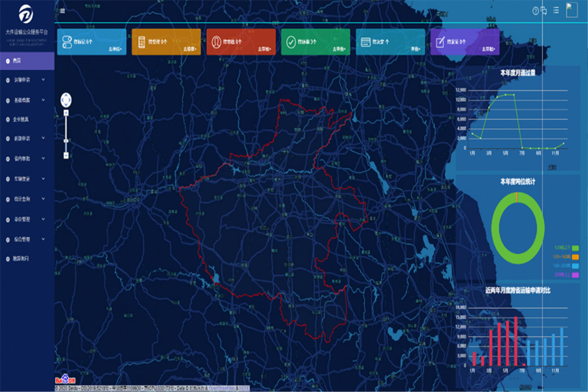Click the map pan direction control
This screenshot has height=392, width=588.
tap(66, 100)
